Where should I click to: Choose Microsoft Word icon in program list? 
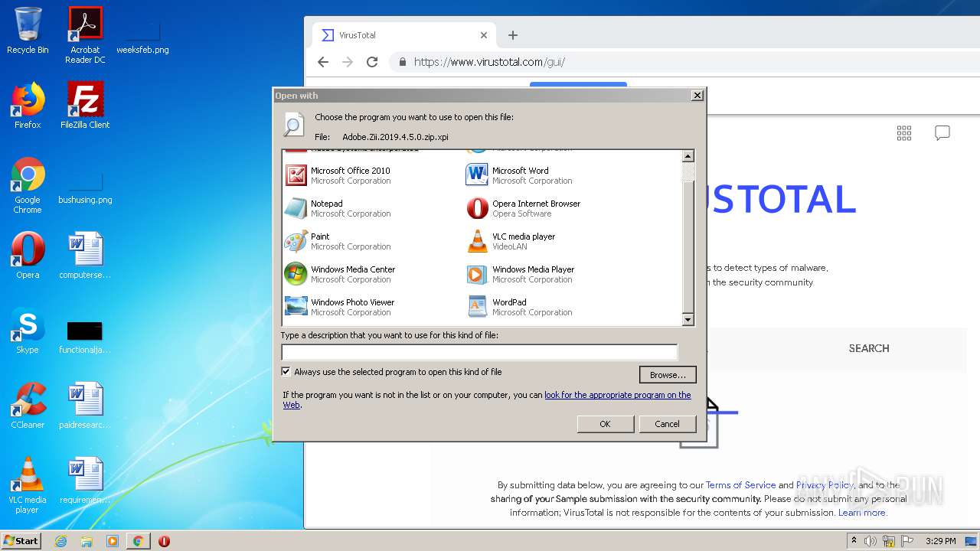point(477,175)
